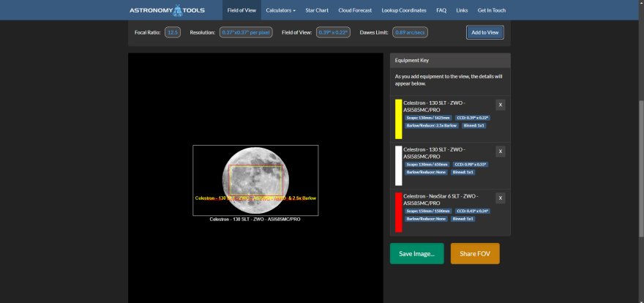Navigate to Lookup Coordinates
644x303 pixels.
point(405,11)
